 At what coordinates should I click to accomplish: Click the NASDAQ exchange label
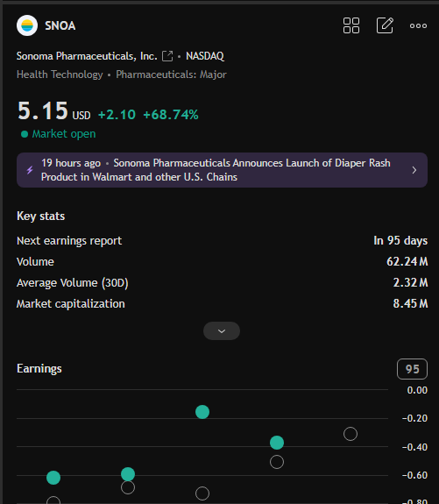(205, 56)
